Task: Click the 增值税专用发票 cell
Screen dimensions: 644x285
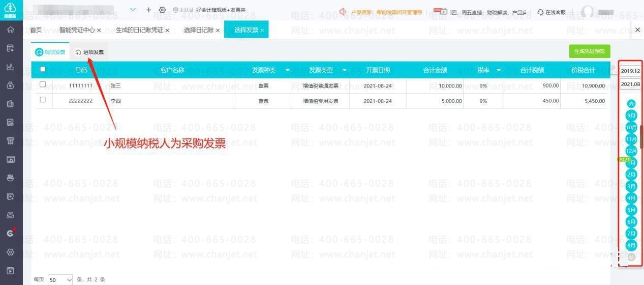Action: (321, 101)
